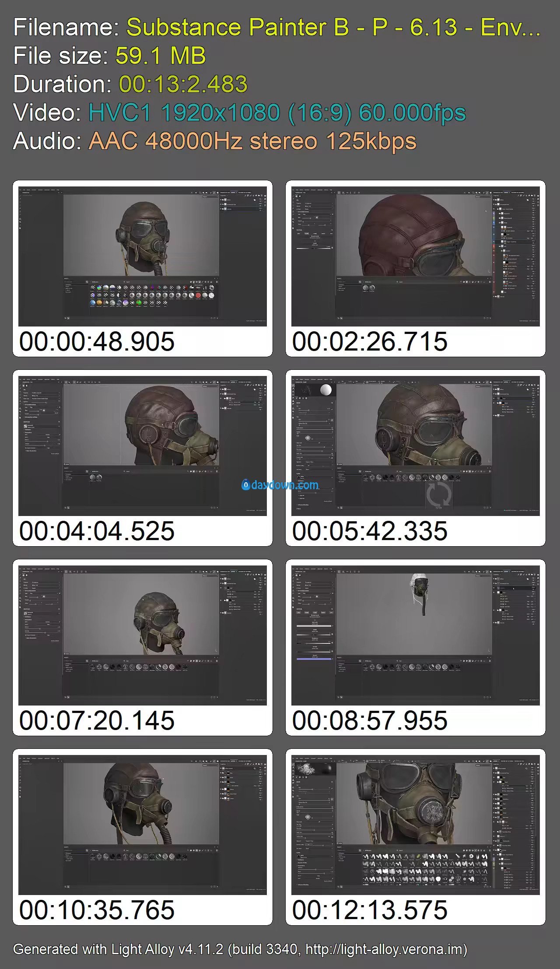Select the video info 'HVC1 1920x1080 (16:9) 60.000fps'
The width and height of the screenshot is (560, 969).
point(277,112)
